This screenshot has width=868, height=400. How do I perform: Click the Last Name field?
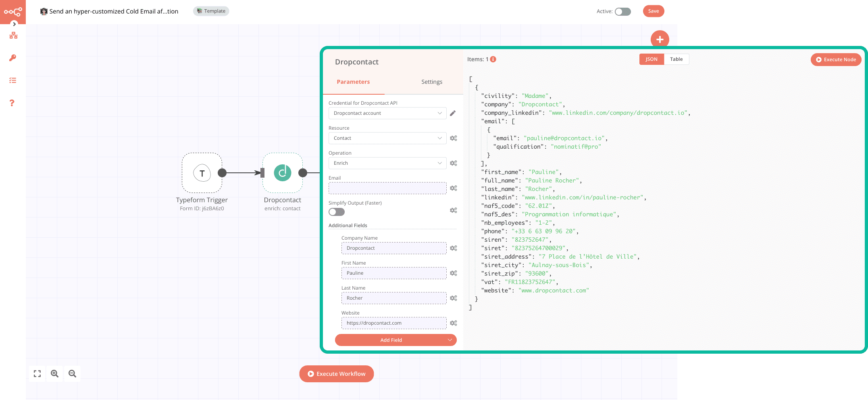pos(394,298)
